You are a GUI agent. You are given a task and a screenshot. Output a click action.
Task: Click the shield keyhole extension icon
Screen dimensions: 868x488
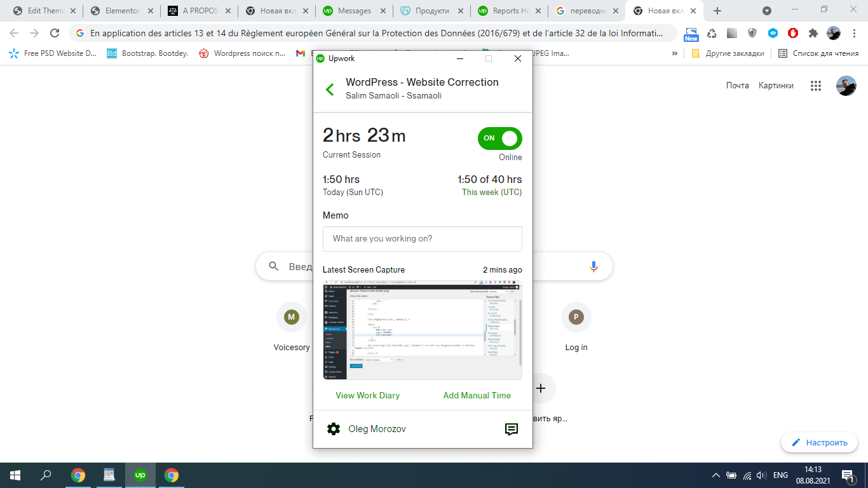[752, 34]
